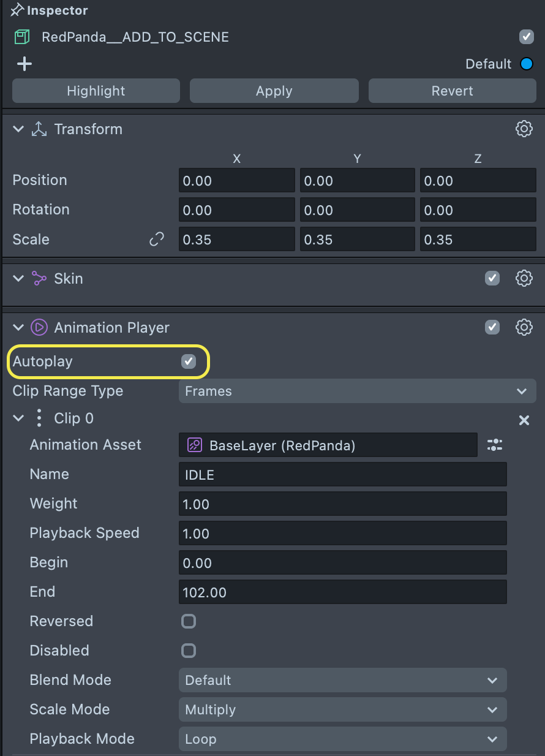545x756 pixels.
Task: Click the pin icon beside Inspector
Action: point(17,10)
